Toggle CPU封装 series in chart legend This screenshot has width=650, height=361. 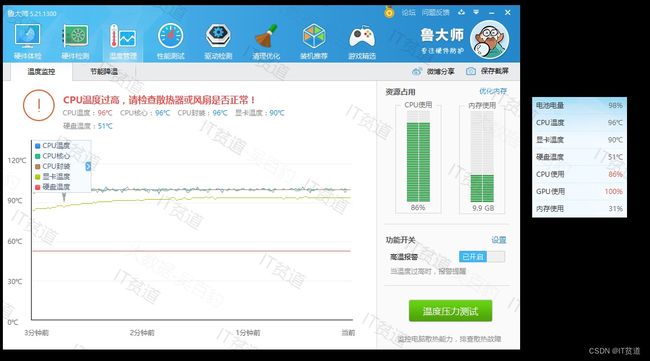click(x=53, y=166)
